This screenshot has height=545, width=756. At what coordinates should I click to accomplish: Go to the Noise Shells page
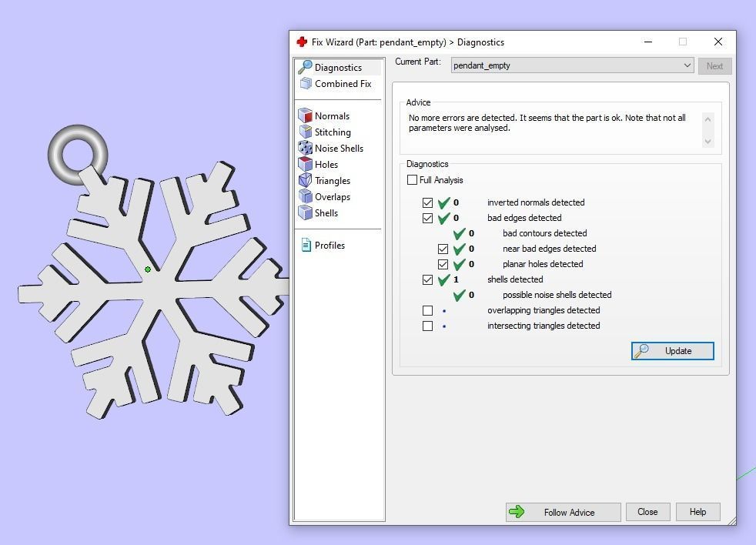(339, 148)
